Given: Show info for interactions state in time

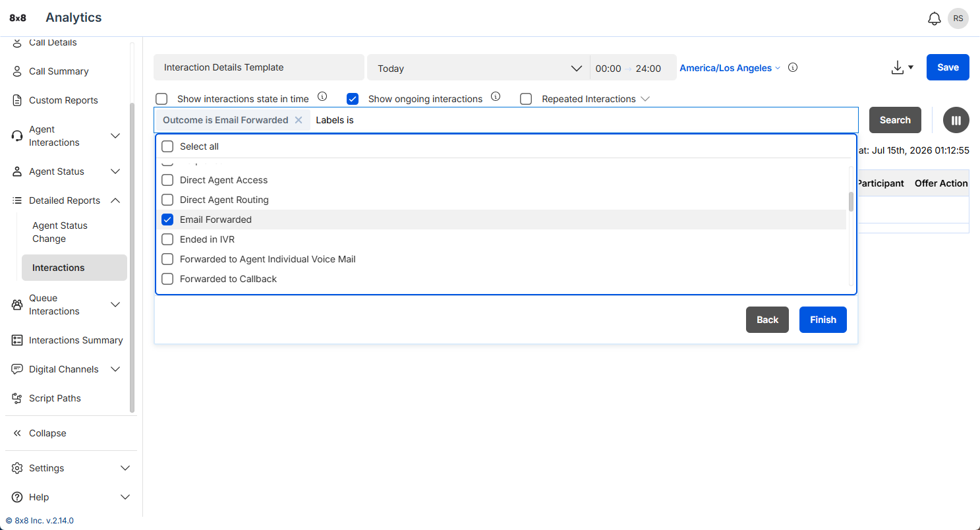Looking at the screenshot, I should pos(322,96).
